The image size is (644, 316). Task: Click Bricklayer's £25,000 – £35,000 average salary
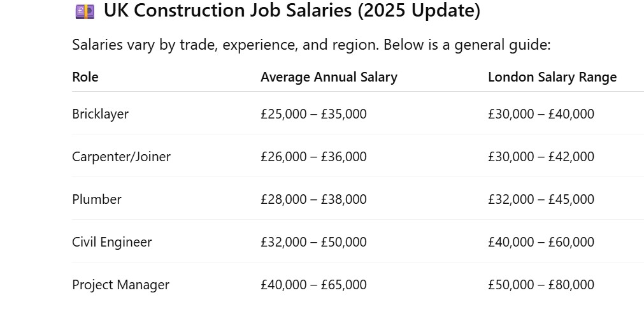tap(313, 114)
